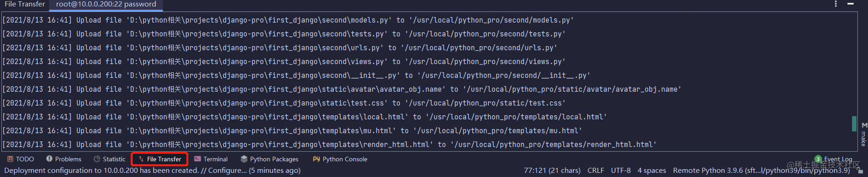This screenshot has width=868, height=177.
Task: Click the 77:121 cursor position indicator
Action: (552, 171)
